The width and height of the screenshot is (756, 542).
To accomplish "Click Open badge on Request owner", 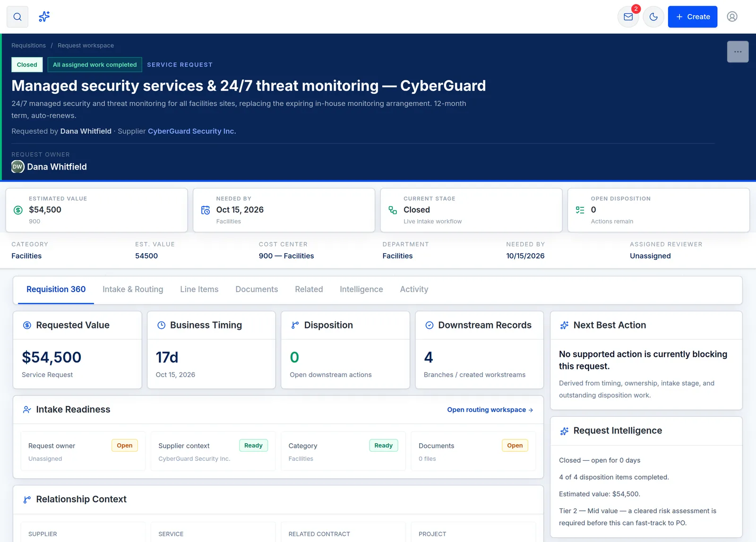I will pyautogui.click(x=125, y=446).
